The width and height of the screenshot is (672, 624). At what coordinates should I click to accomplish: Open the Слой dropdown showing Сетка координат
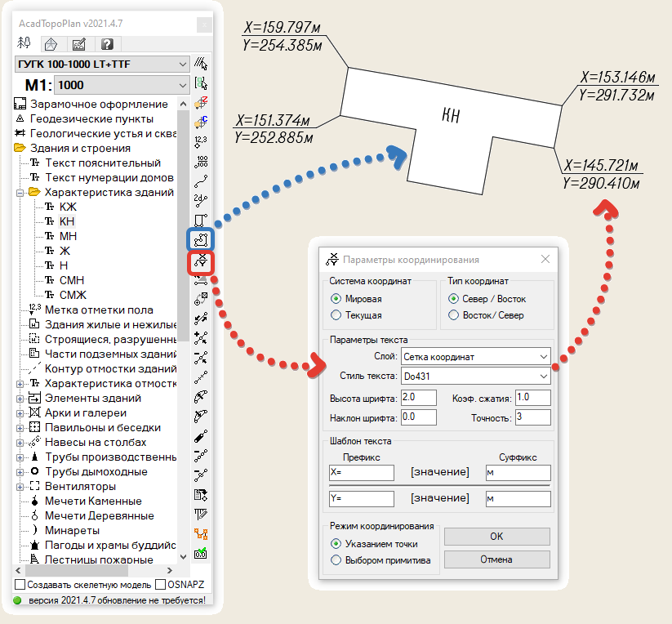(475, 357)
